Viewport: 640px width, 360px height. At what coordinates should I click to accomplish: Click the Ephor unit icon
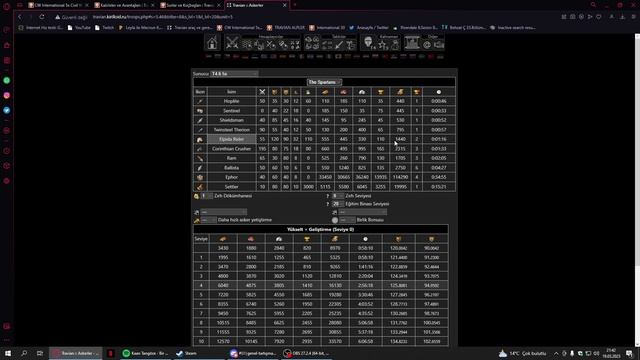click(x=200, y=178)
